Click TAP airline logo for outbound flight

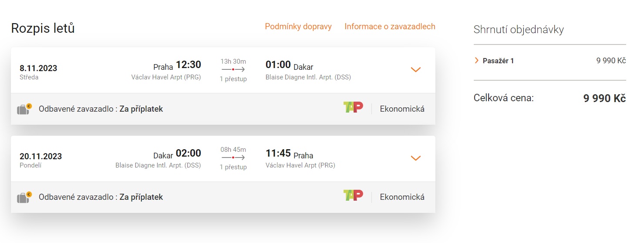tap(353, 108)
